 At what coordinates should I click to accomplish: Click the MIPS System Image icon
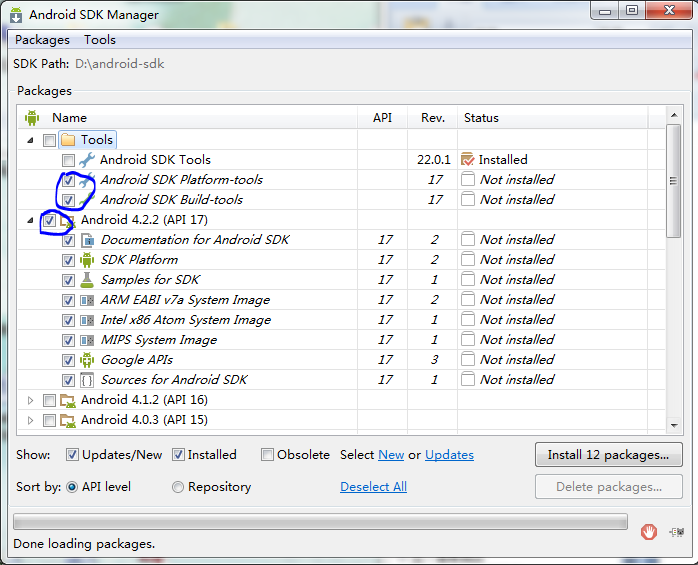87,340
